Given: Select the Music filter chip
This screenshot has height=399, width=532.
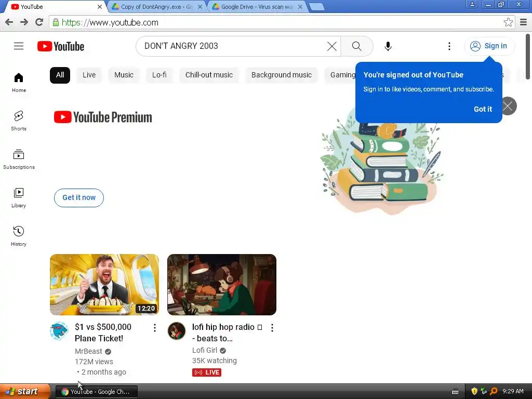Looking at the screenshot, I should click(124, 75).
